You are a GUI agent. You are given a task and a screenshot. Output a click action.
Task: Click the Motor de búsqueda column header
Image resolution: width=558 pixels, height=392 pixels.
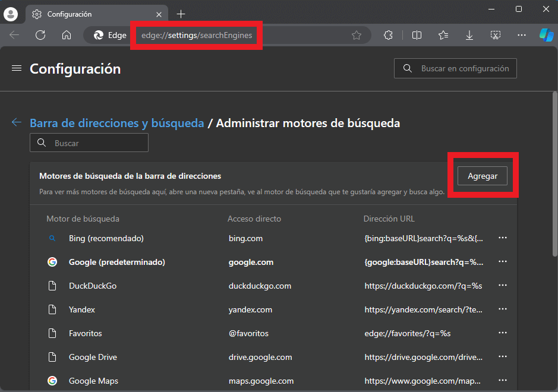83,219
